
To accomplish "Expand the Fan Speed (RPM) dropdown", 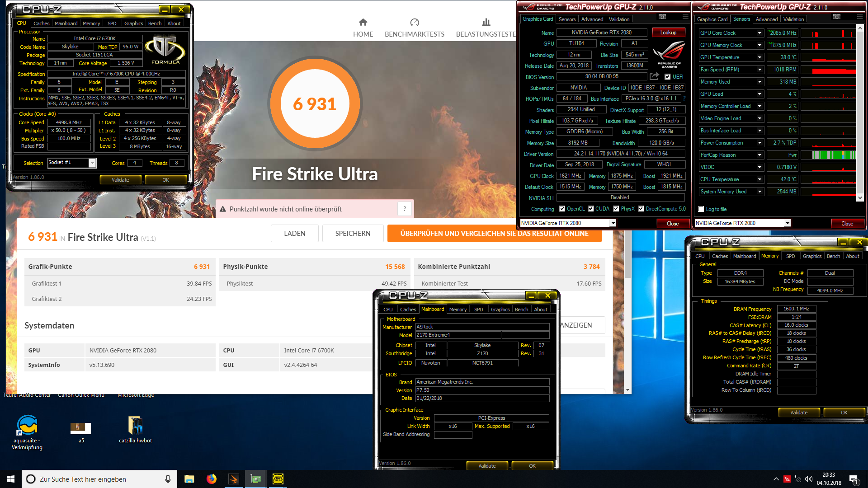I will coord(759,70).
